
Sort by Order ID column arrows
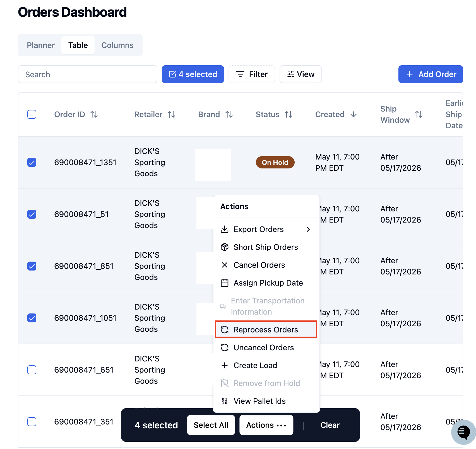(x=94, y=114)
